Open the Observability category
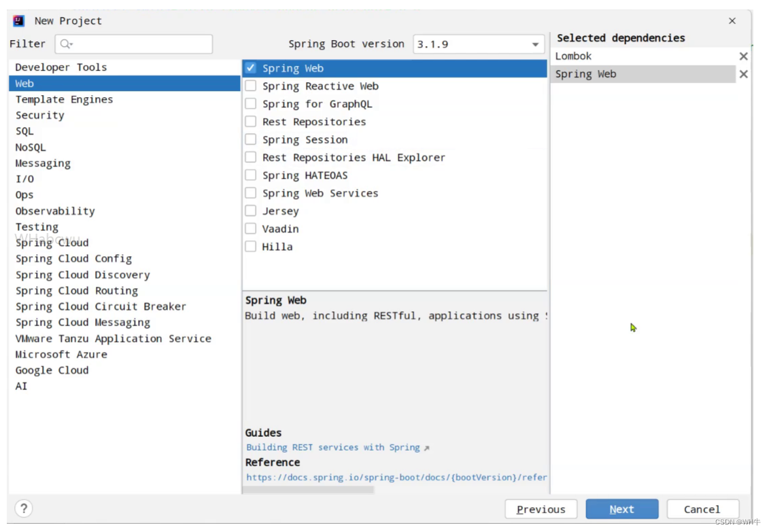Screen dimensions: 771x532 [124, 211]
